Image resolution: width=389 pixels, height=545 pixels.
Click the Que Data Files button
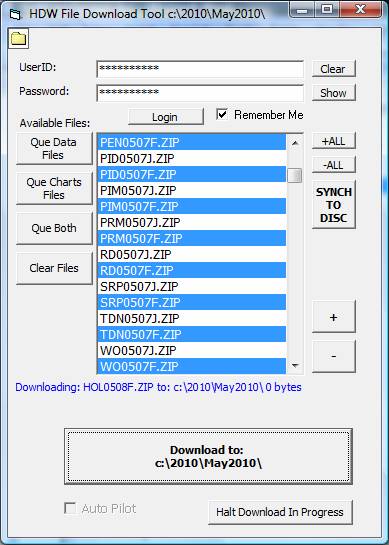54,148
